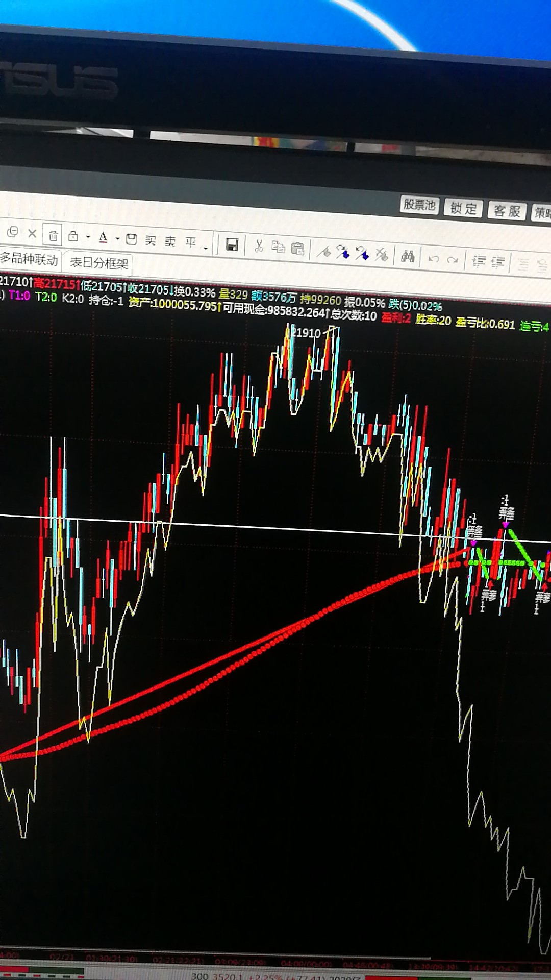Viewport: 551px width, 980px height.
Task: Click the 盈利:2 statistic in red
Action: point(396,318)
